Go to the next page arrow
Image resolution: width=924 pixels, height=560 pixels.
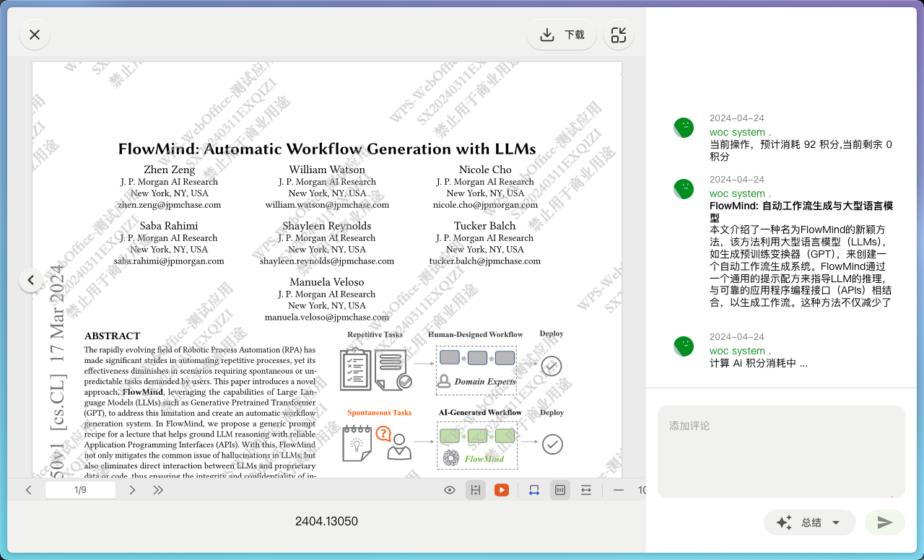(132, 490)
